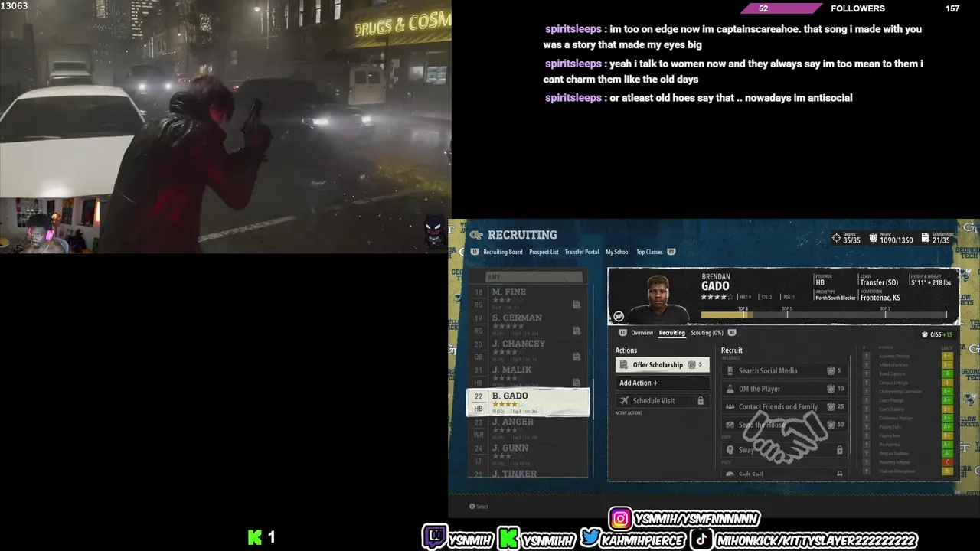980x551 pixels.
Task: Click question mark beside Academic Prestige
Action: [866, 356]
